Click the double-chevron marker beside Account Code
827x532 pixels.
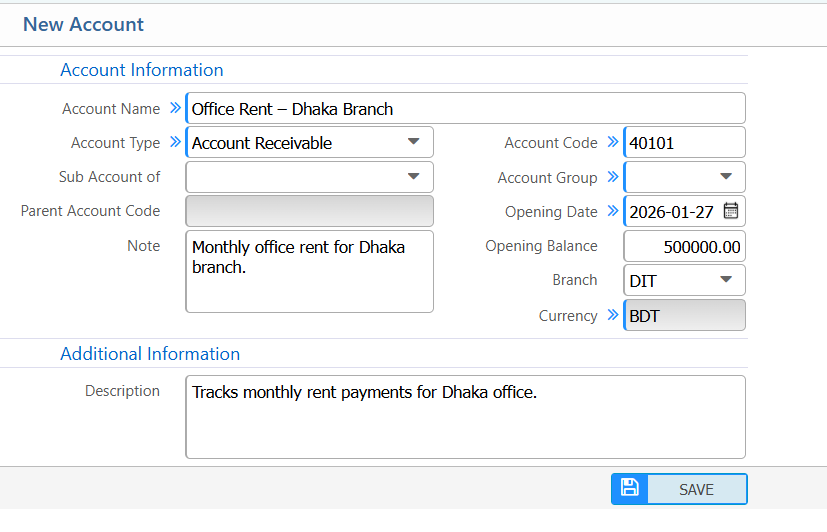coord(613,142)
